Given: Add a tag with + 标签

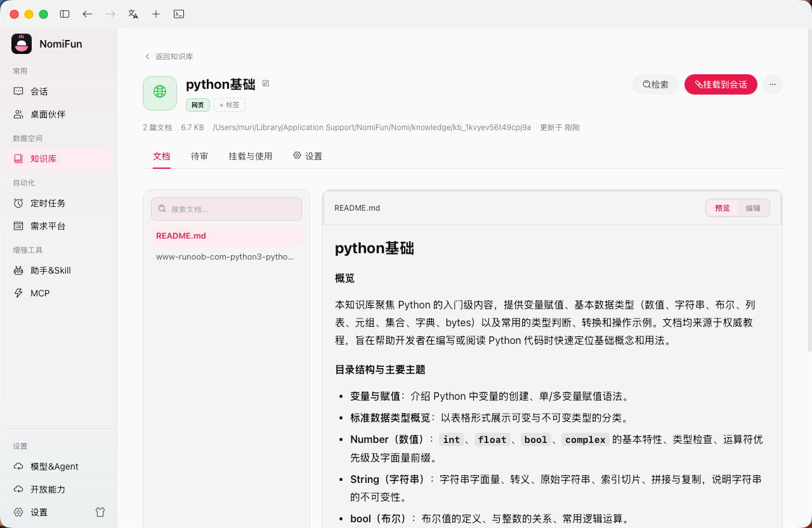Looking at the screenshot, I should [x=230, y=105].
